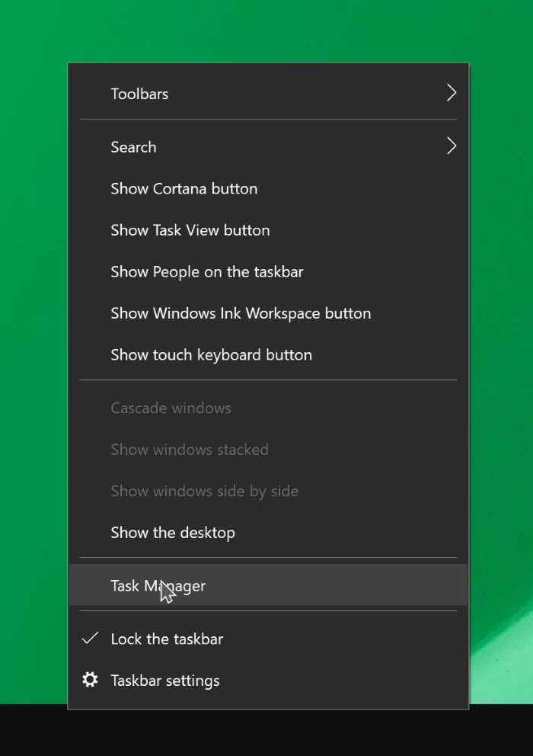Toggle Show Windows Ink Workspace button

pos(268,313)
